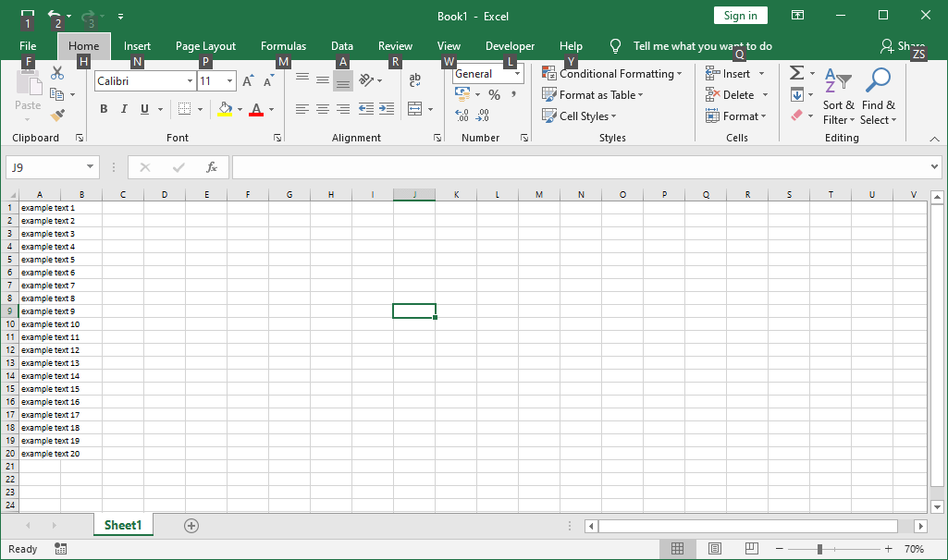This screenshot has width=948, height=560.
Task: Switch to the Formulas ribbon tab
Action: coord(283,46)
